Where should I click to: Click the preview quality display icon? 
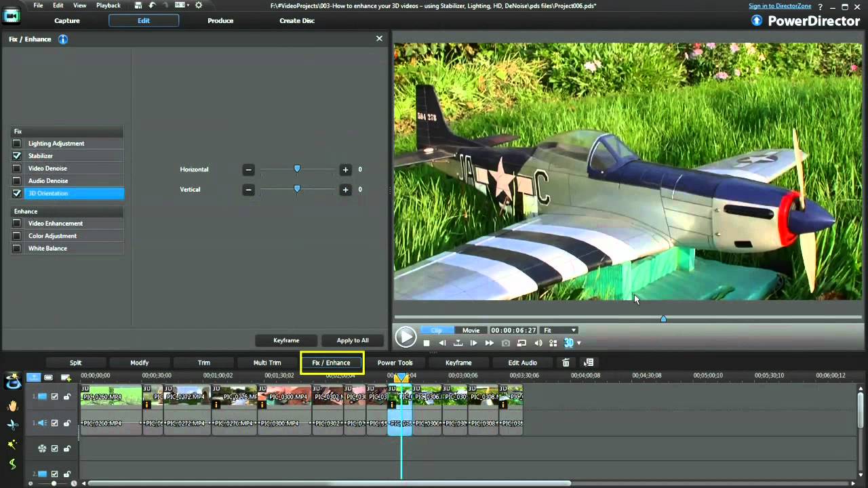coord(521,343)
